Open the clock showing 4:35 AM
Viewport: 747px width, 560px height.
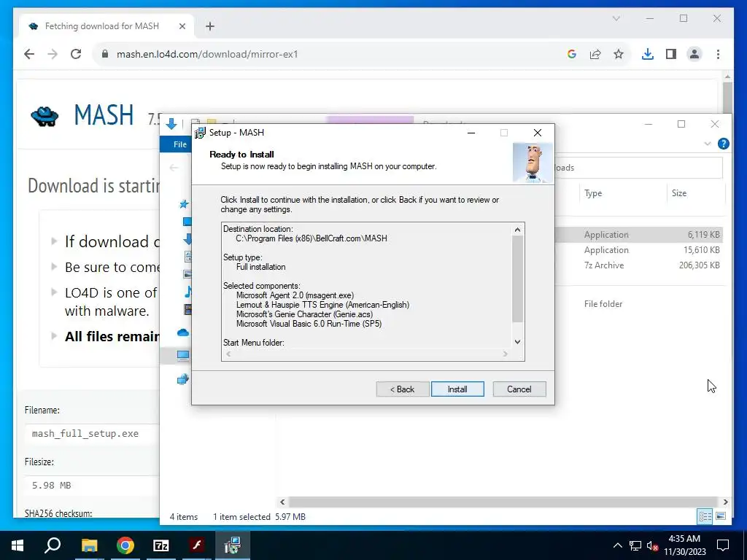[x=684, y=545]
